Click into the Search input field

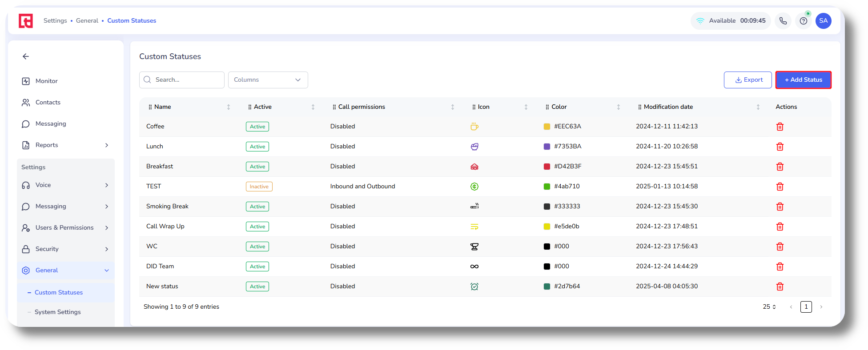[x=187, y=80]
